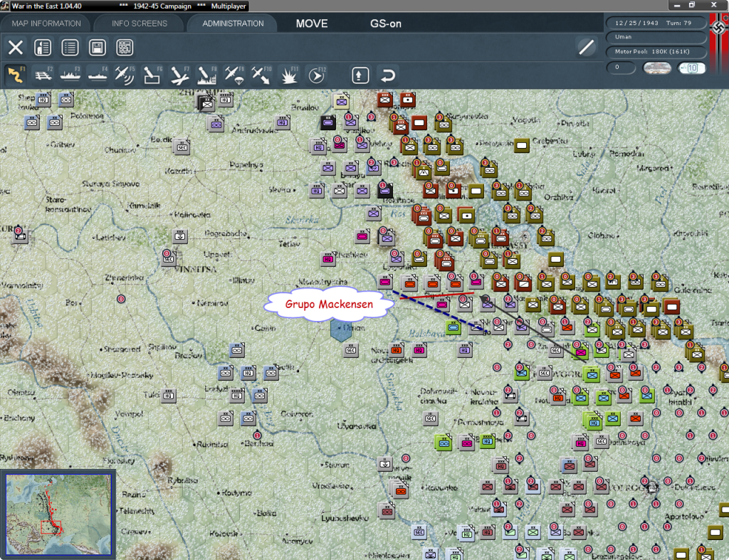Select the ADMINISTRATION tab

tap(233, 23)
